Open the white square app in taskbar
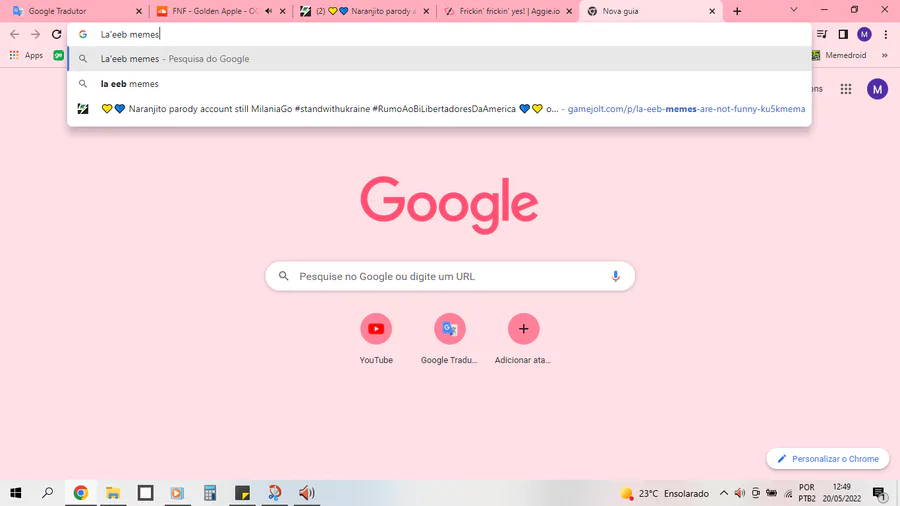Viewport: 900px width, 506px height. point(145,493)
